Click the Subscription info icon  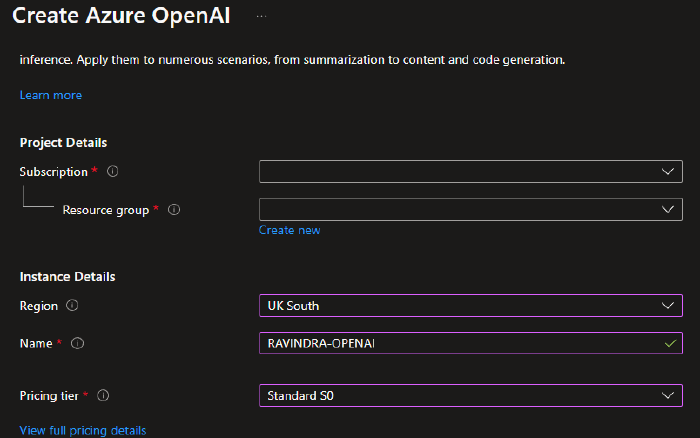pyautogui.click(x=112, y=172)
